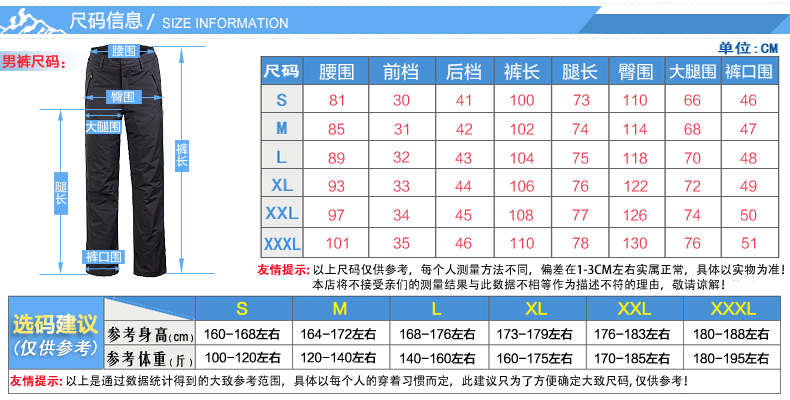Select the 后档 column header
The image size is (790, 400).
[x=463, y=71]
